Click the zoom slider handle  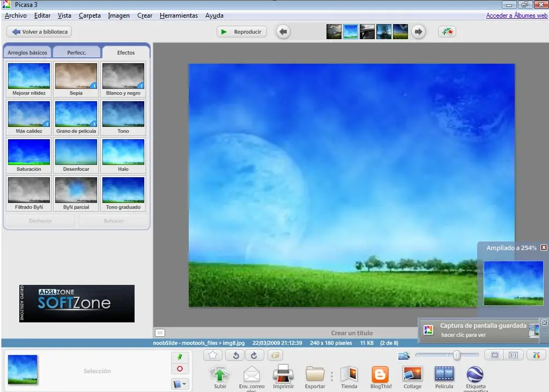pos(456,355)
